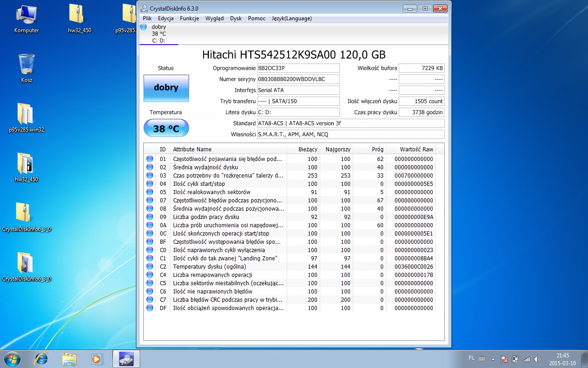
Task: Click the status orb for attribute 08
Action: click(x=150, y=208)
